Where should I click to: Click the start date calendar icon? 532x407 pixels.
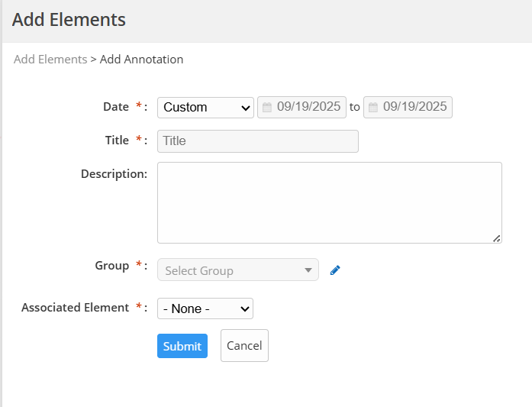click(x=267, y=108)
